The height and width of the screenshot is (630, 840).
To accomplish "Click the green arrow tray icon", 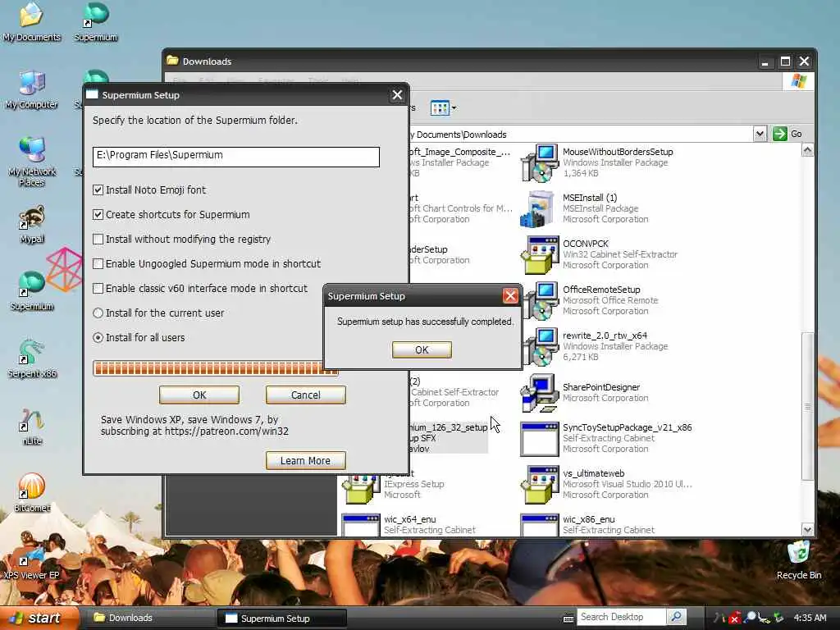I will (x=778, y=618).
